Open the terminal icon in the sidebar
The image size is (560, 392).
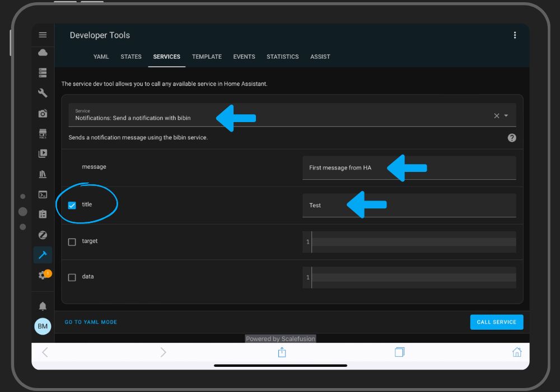coord(43,195)
